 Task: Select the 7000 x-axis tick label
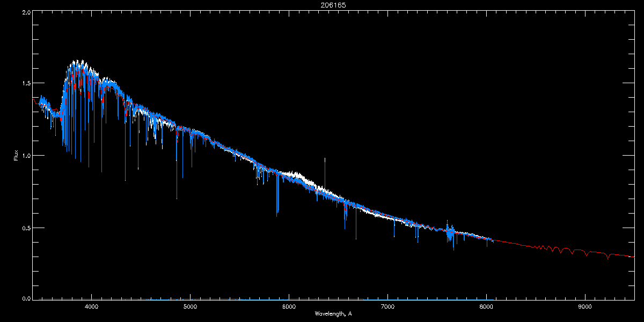tap(387, 306)
